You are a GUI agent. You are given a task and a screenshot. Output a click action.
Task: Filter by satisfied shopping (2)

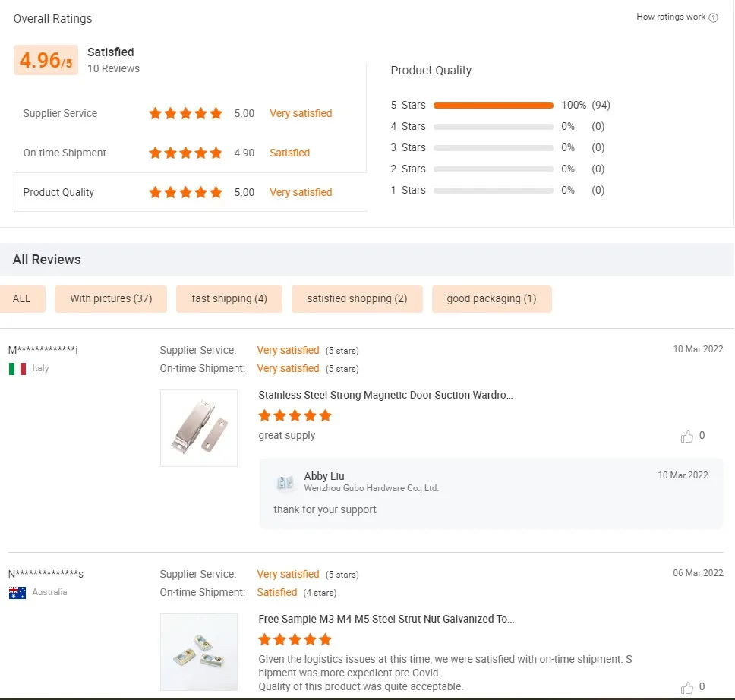click(x=357, y=299)
